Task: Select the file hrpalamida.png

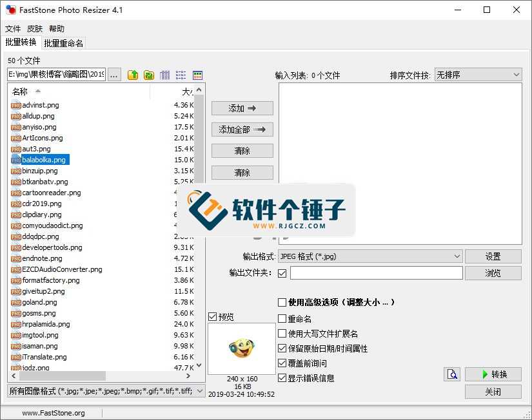Action: (46, 325)
